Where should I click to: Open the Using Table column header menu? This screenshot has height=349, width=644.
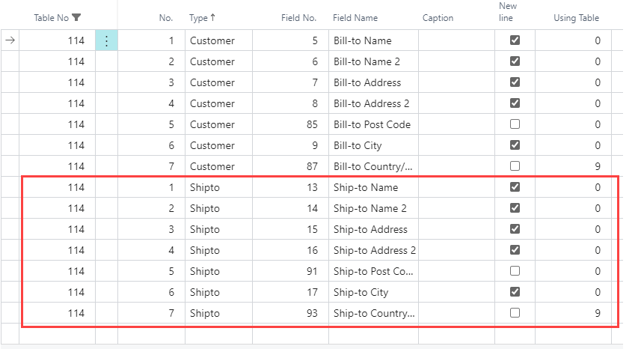point(576,18)
